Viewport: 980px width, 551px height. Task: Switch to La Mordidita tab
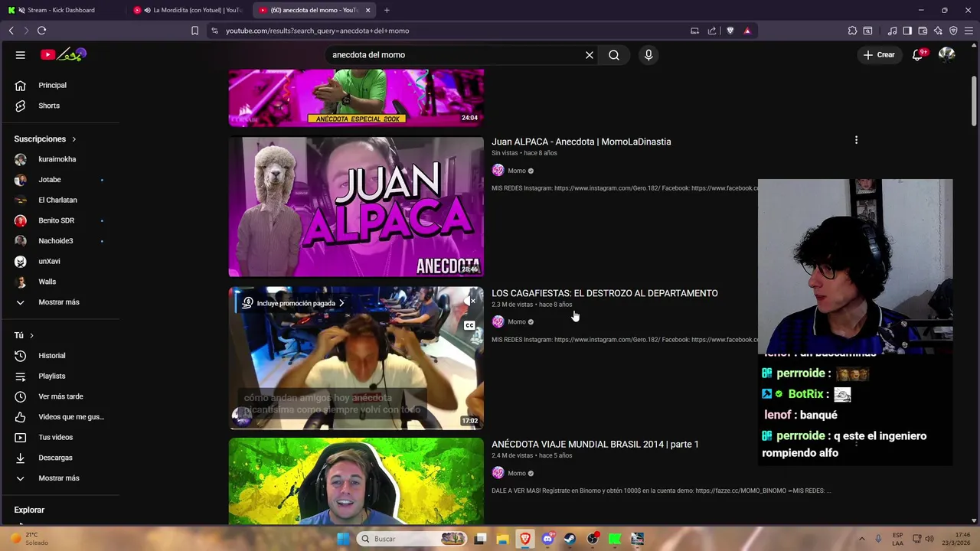pos(188,10)
